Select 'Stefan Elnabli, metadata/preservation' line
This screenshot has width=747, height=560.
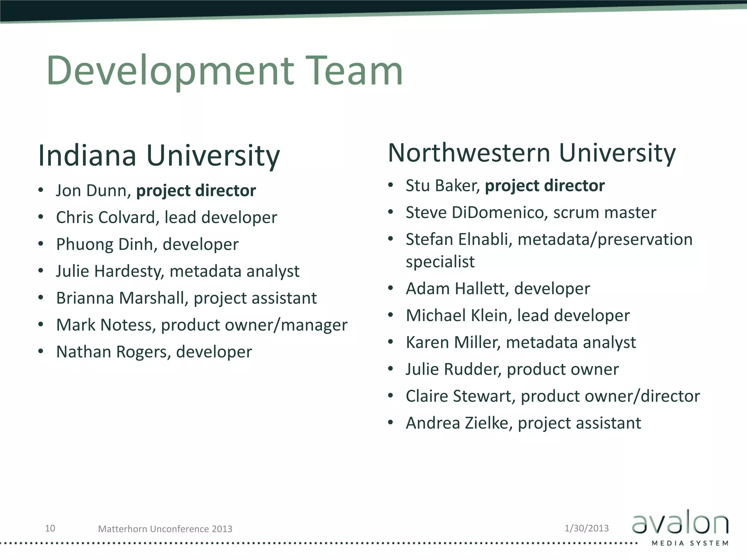pos(549,240)
